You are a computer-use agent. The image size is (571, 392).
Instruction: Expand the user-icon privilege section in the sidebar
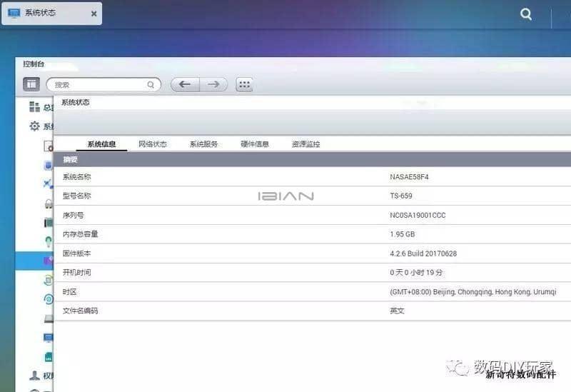(x=34, y=376)
